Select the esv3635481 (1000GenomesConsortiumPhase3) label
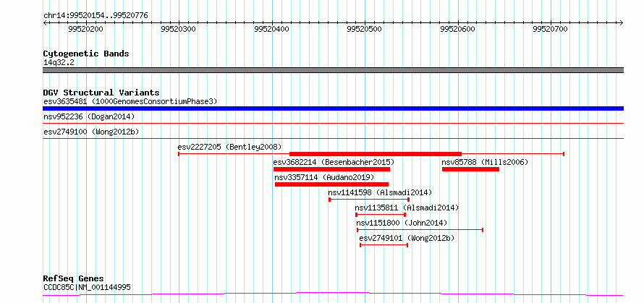Image resolution: width=644 pixels, height=303 pixels. coord(130,101)
